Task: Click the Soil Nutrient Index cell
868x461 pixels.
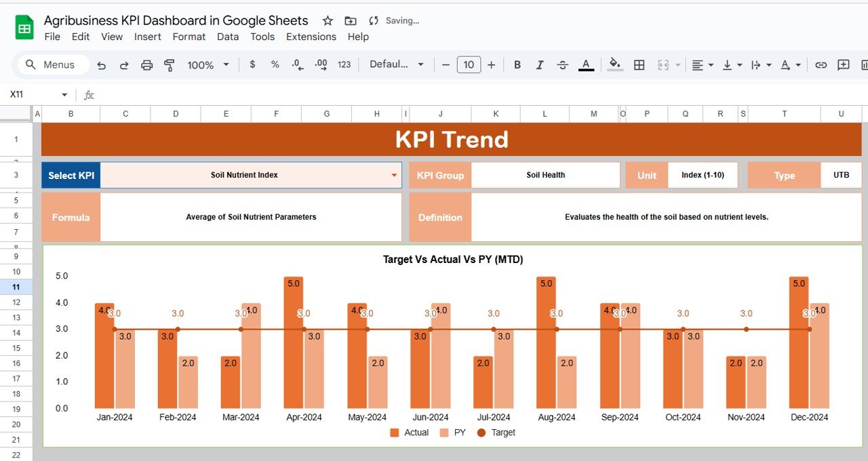Action: 251,175
